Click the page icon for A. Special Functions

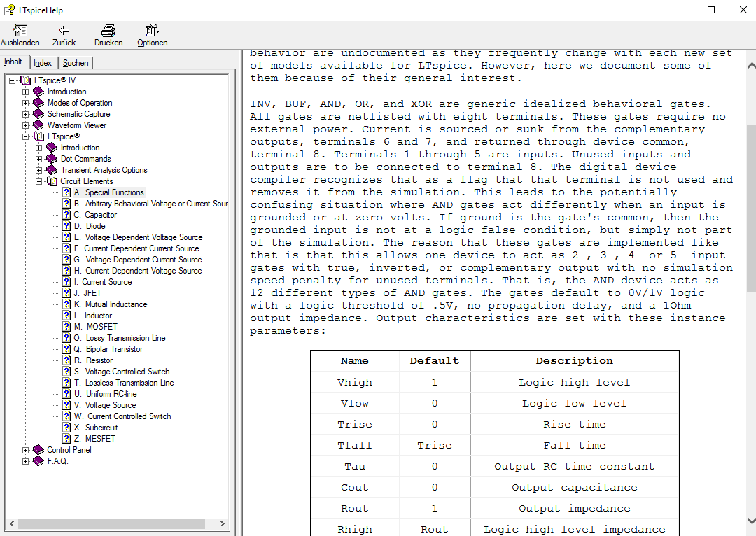(x=66, y=192)
